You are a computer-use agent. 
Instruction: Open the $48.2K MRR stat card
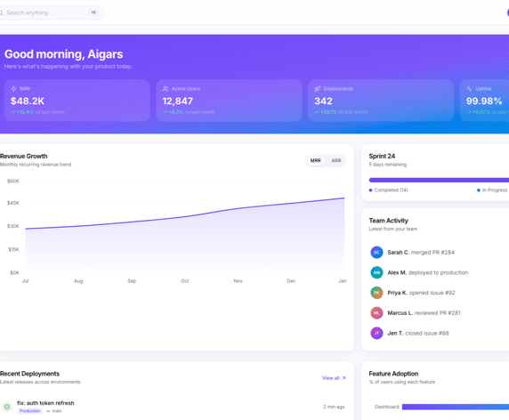(77, 101)
